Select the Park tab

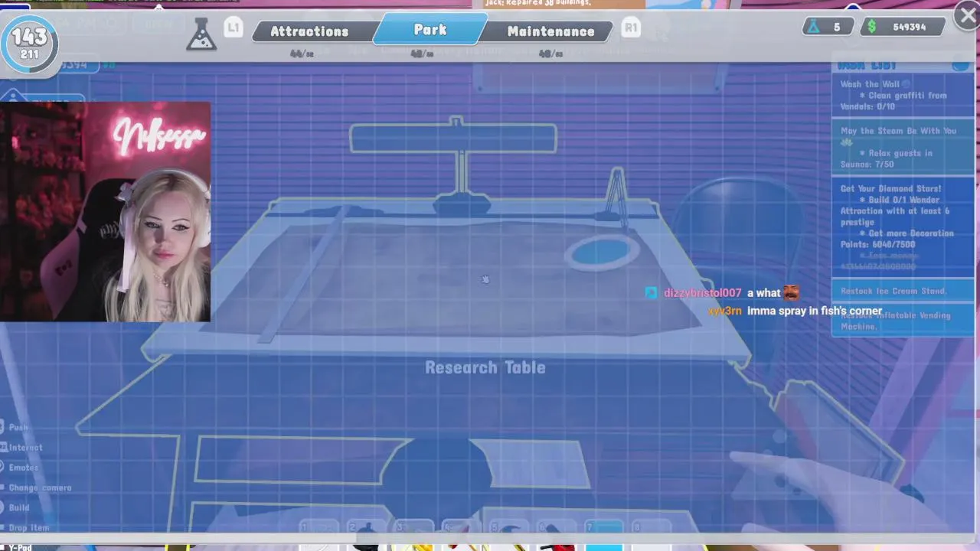[430, 29]
